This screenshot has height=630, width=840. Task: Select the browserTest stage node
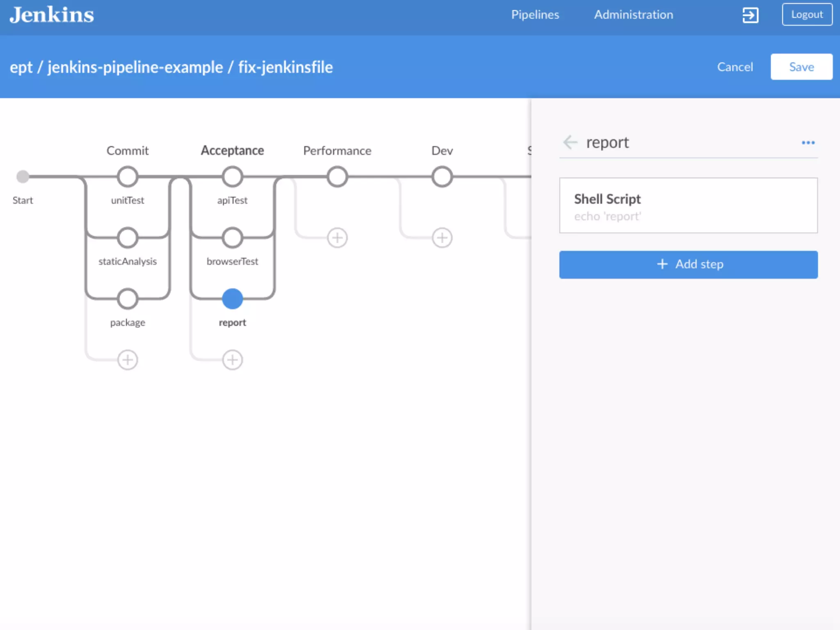point(233,238)
